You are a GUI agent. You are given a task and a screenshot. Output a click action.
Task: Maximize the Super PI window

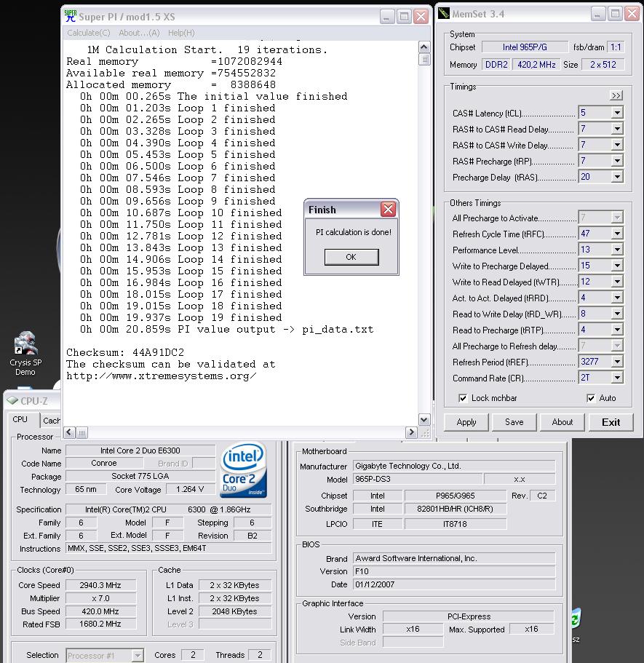point(404,17)
